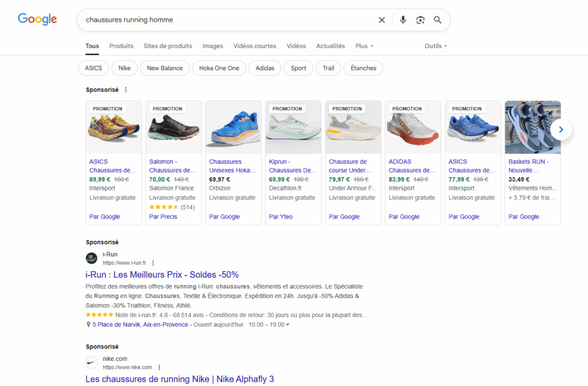The width and height of the screenshot is (588, 386).
Task: Open the options dots next to i-run.fr URL
Action: (x=153, y=263)
